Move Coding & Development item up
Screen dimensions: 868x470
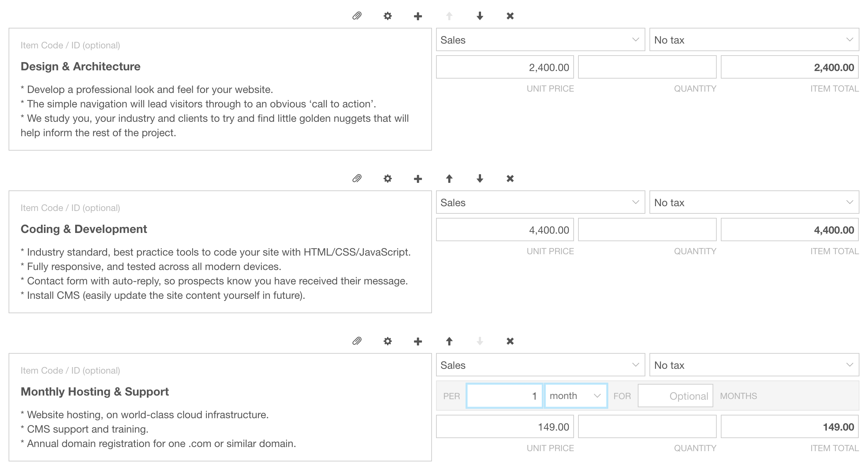tap(449, 178)
